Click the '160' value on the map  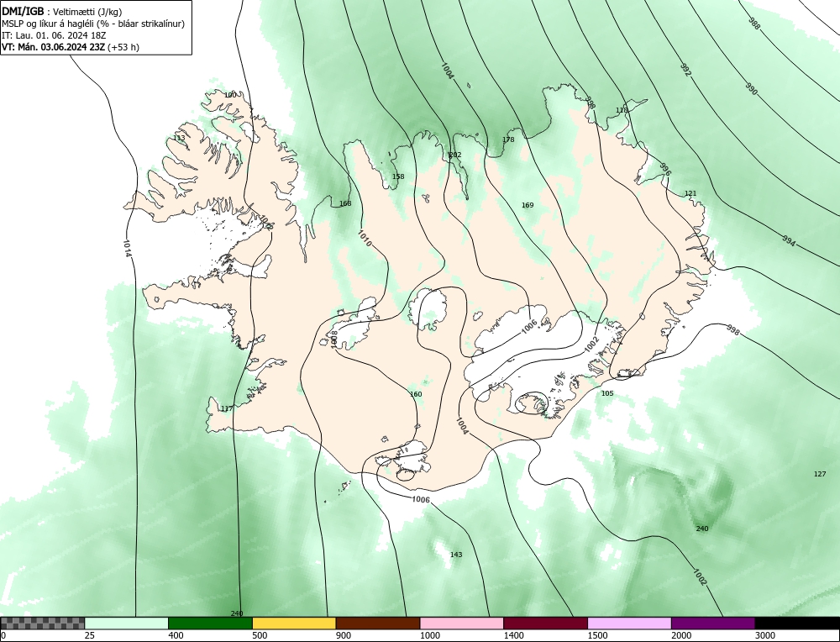click(x=416, y=394)
